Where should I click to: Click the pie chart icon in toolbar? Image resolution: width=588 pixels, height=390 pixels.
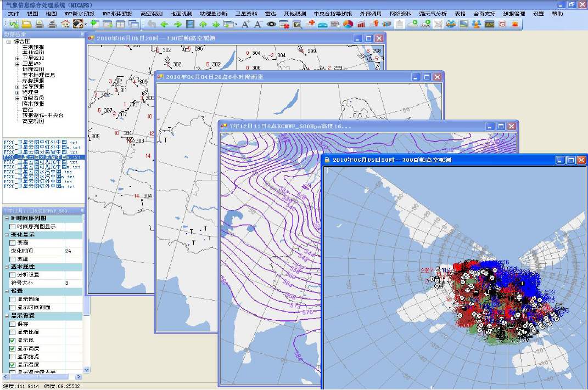[x=348, y=24]
